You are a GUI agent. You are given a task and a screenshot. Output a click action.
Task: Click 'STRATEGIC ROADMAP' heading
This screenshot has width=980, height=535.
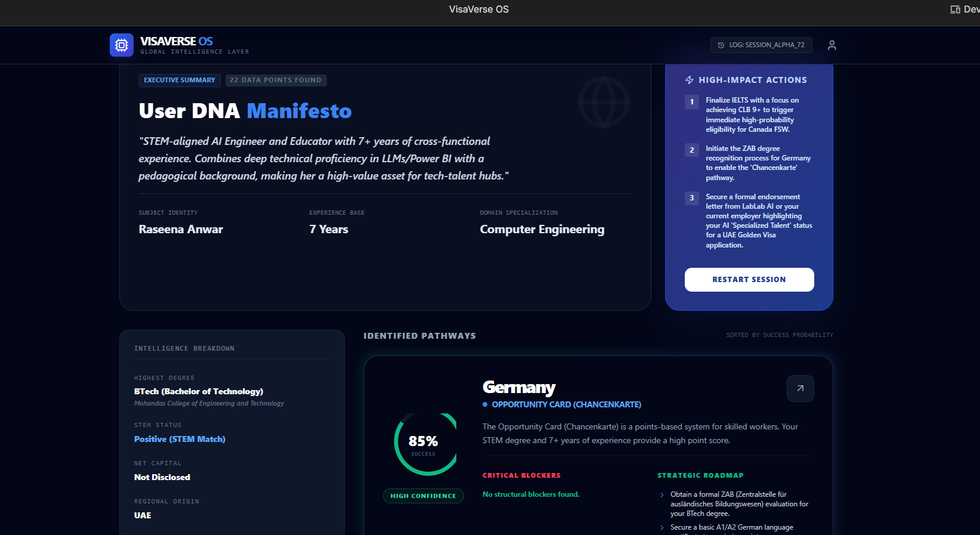point(700,476)
